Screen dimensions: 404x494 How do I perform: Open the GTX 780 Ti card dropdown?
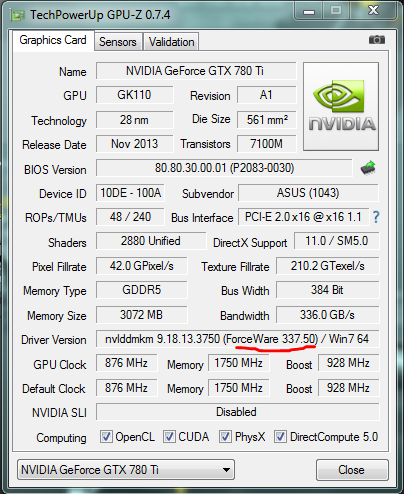pos(126,470)
